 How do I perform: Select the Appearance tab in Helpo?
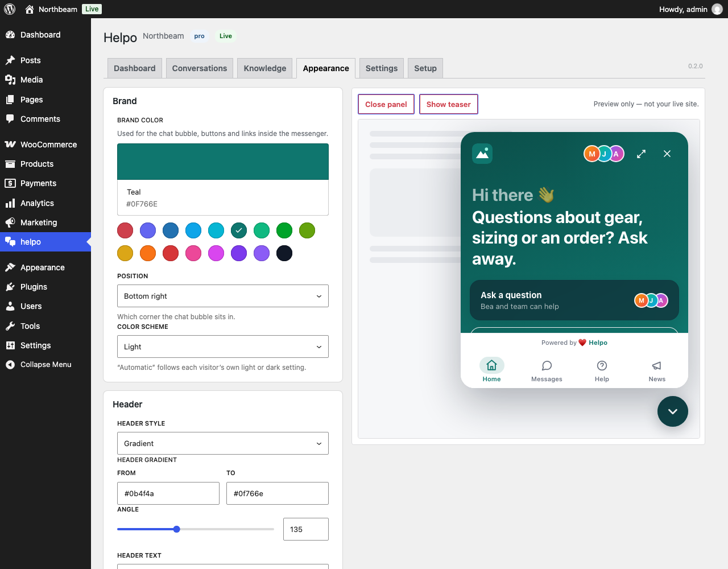[326, 68]
